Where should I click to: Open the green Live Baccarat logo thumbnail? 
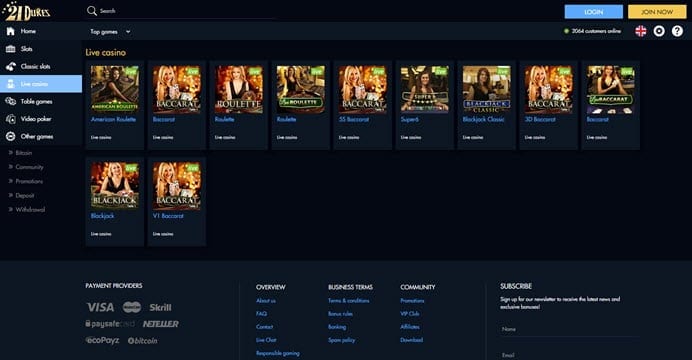point(611,90)
